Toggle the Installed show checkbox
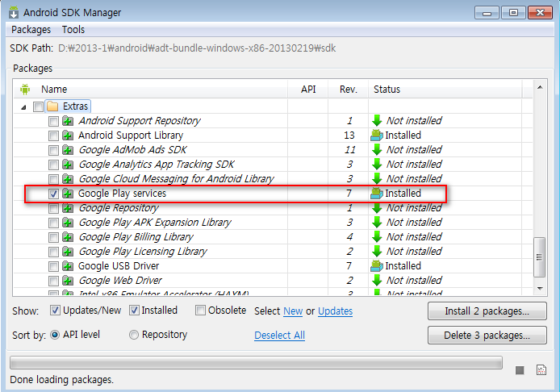Image resolution: width=560 pixels, height=392 pixels. (134, 311)
